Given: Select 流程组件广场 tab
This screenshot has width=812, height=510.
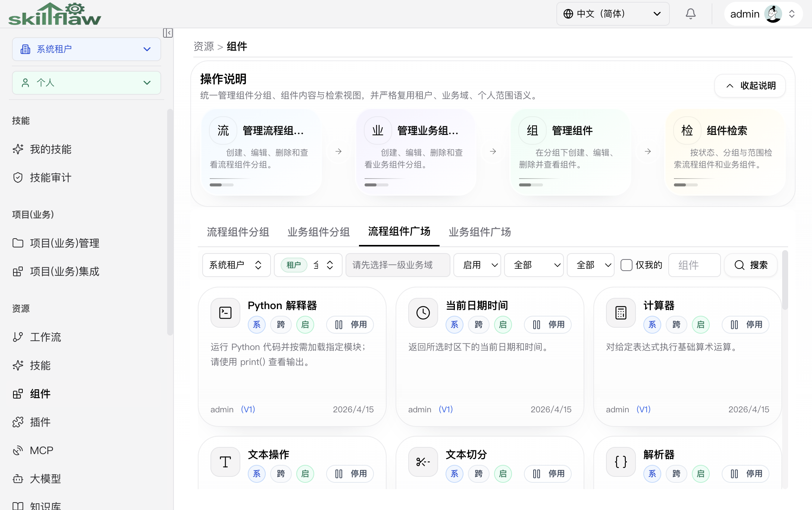Looking at the screenshot, I should tap(399, 232).
